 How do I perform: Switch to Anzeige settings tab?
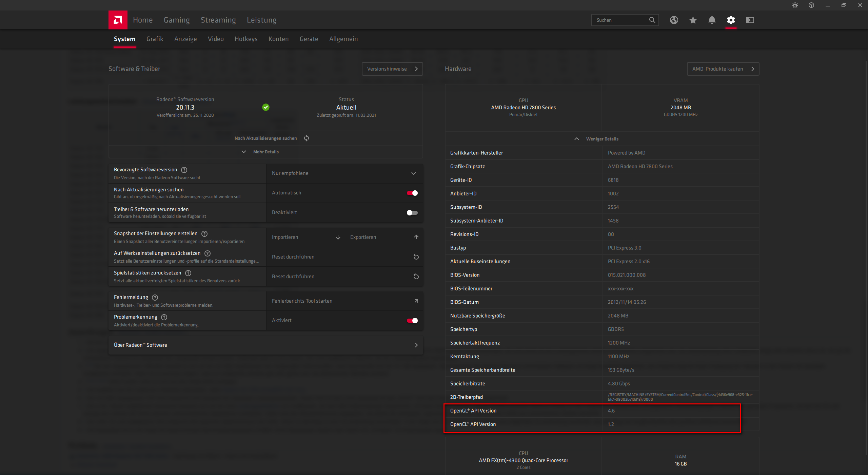(185, 39)
